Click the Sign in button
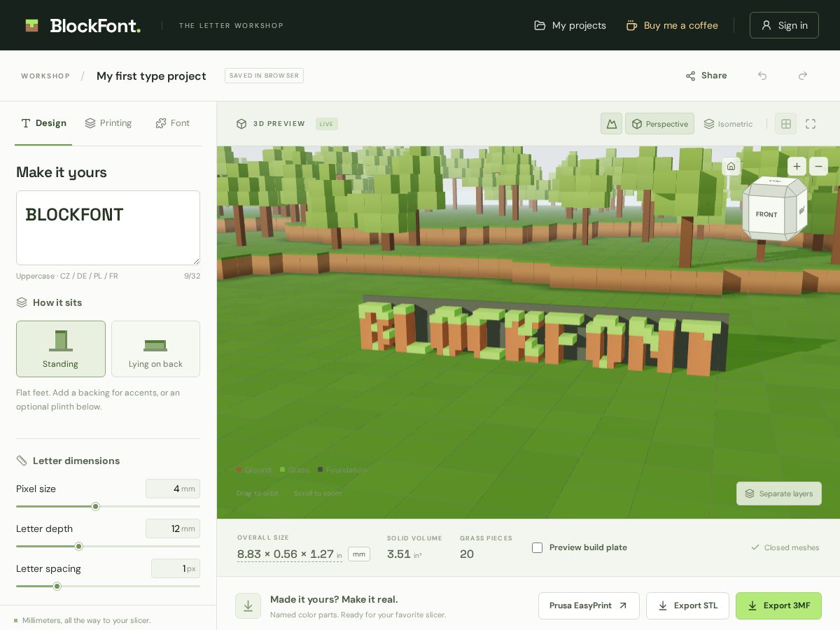Screen dimensions: 840x630 point(784,25)
